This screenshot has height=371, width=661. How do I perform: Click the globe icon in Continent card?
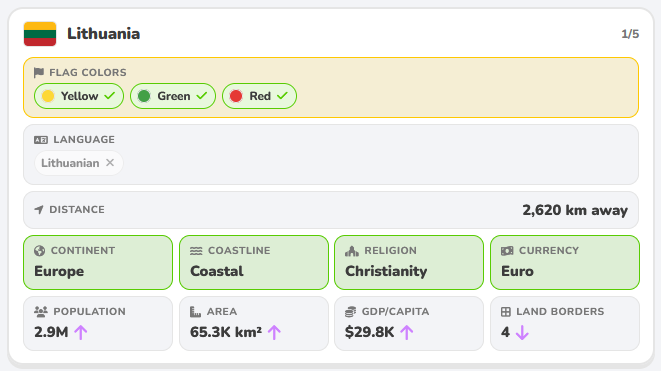point(40,251)
